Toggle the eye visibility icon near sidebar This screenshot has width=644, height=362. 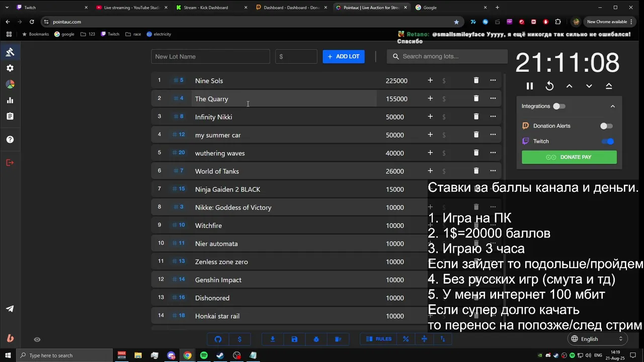tap(37, 339)
